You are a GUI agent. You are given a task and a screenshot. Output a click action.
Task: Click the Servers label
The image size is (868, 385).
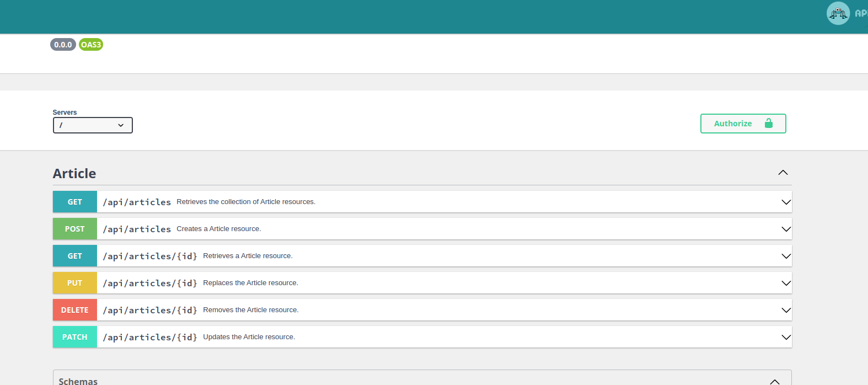coord(65,113)
